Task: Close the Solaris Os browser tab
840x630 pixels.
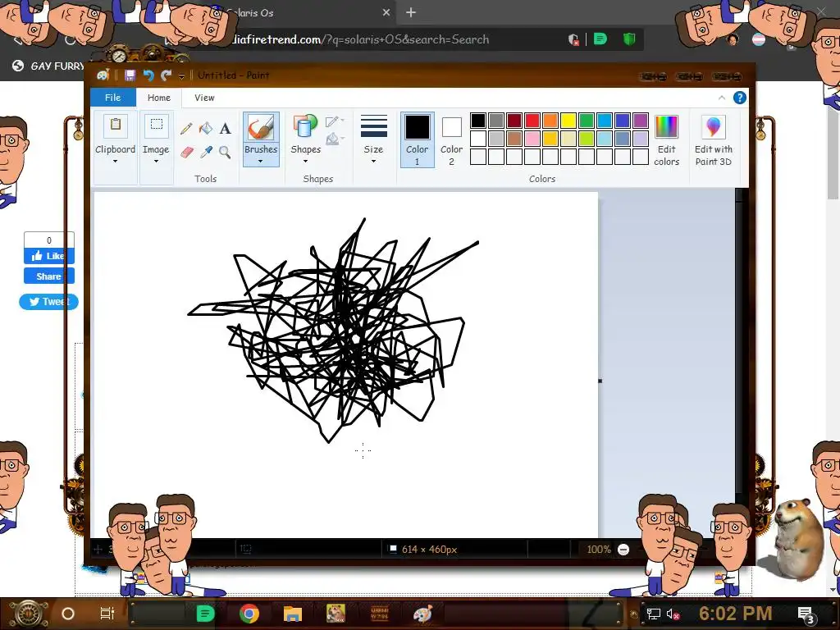Action: point(386,12)
